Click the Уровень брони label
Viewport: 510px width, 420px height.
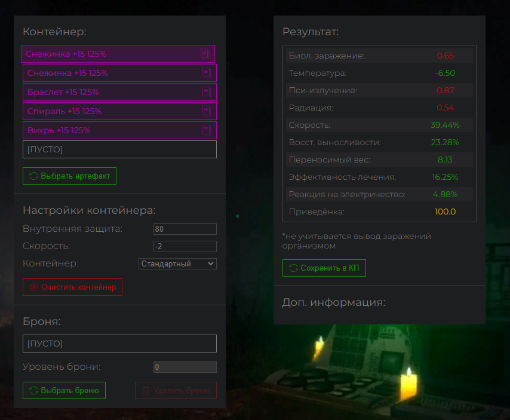coord(62,367)
